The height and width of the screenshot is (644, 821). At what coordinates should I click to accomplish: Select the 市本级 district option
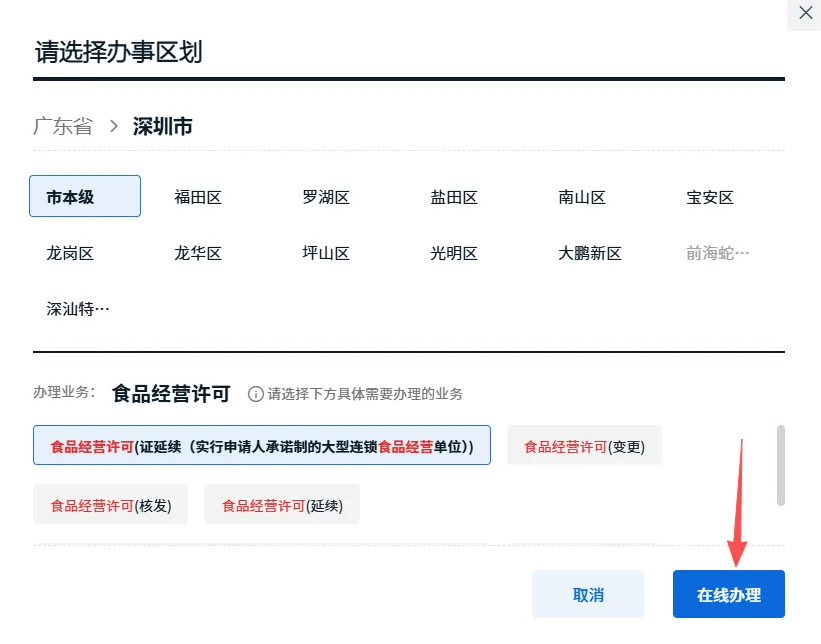(x=85, y=196)
